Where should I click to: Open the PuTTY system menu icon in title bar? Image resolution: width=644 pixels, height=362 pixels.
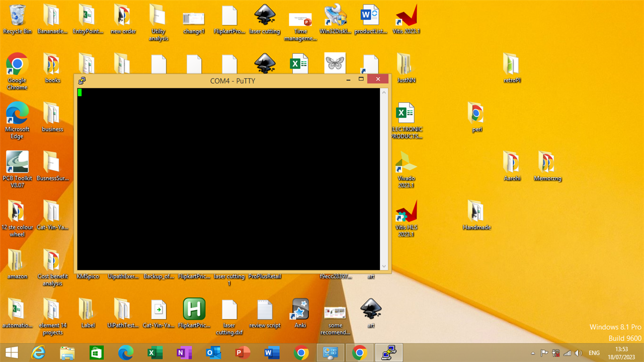tap(82, 80)
